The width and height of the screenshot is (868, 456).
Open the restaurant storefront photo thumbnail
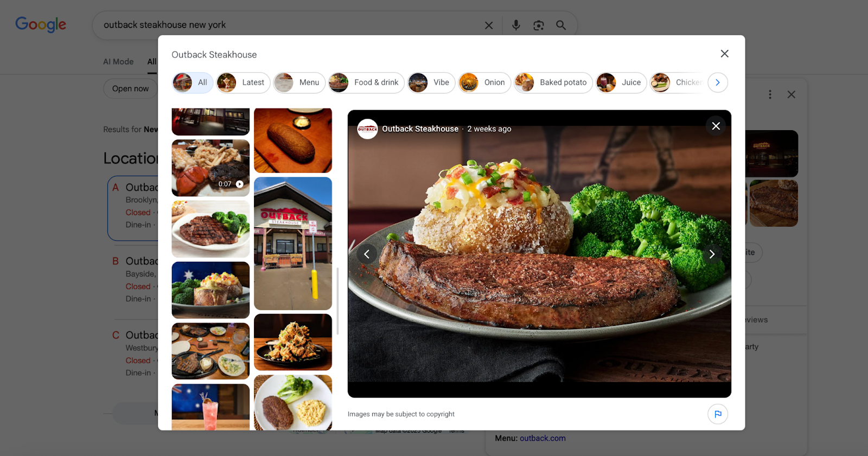coord(293,243)
